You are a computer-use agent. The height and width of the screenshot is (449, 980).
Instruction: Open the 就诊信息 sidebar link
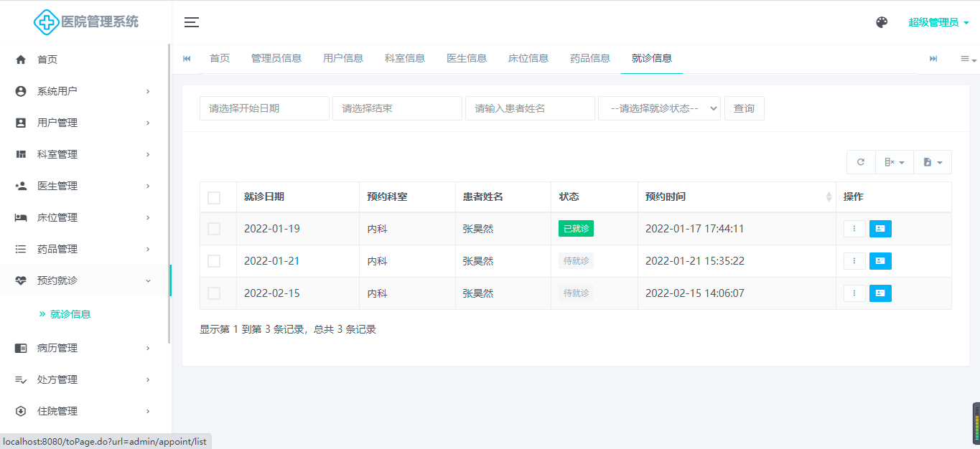[70, 313]
